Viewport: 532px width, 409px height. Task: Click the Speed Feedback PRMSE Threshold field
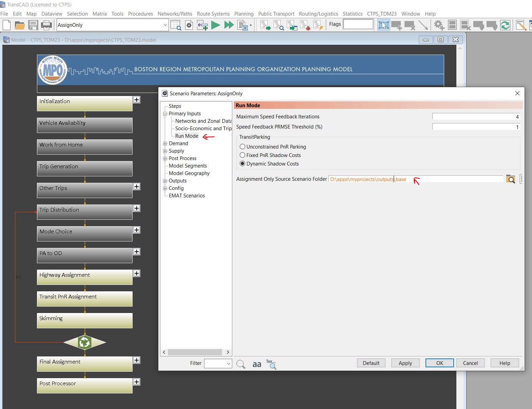point(476,127)
